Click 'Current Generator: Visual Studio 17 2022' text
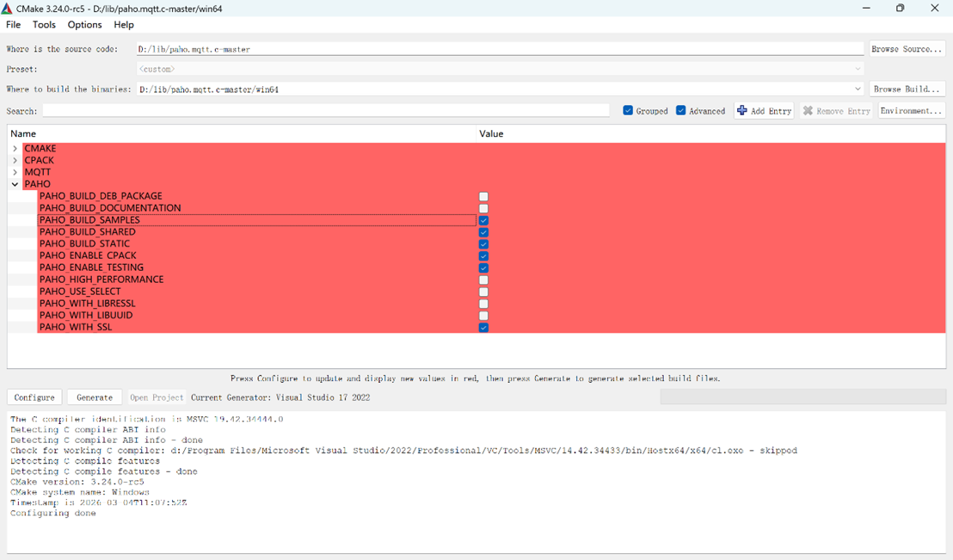This screenshot has width=953, height=560. click(280, 397)
